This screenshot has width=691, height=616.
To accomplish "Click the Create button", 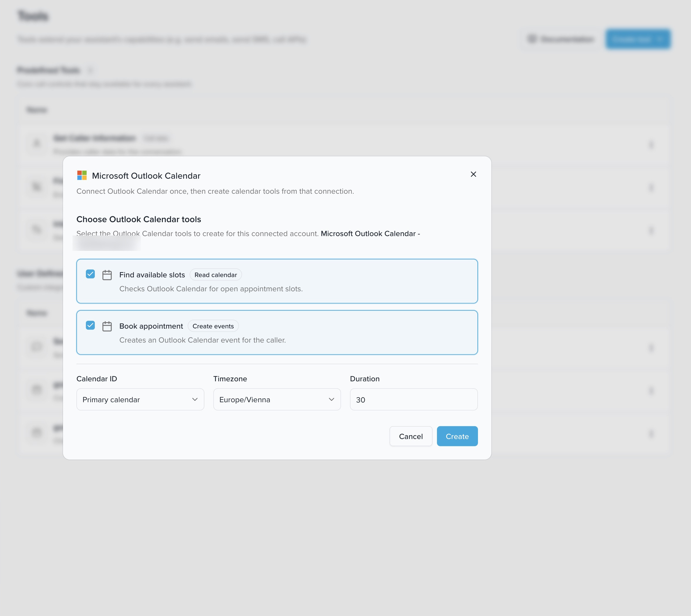I will coord(457,436).
